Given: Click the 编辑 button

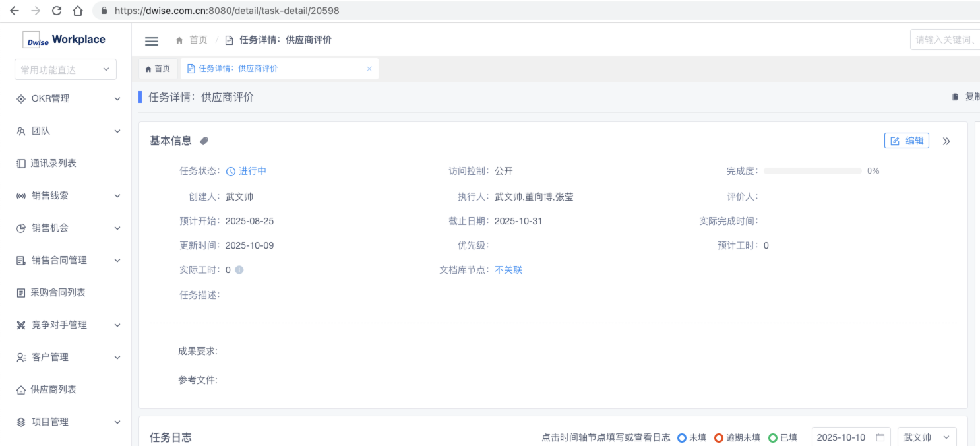Looking at the screenshot, I should (x=907, y=141).
